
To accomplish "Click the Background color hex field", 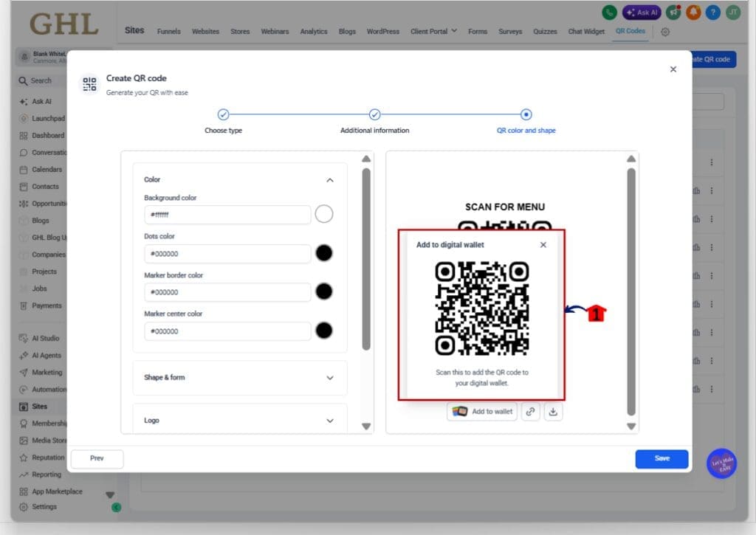I will (227, 215).
